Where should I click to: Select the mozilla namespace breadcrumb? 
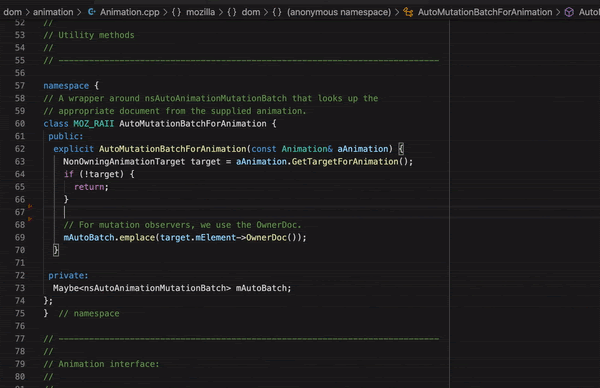[x=201, y=12]
